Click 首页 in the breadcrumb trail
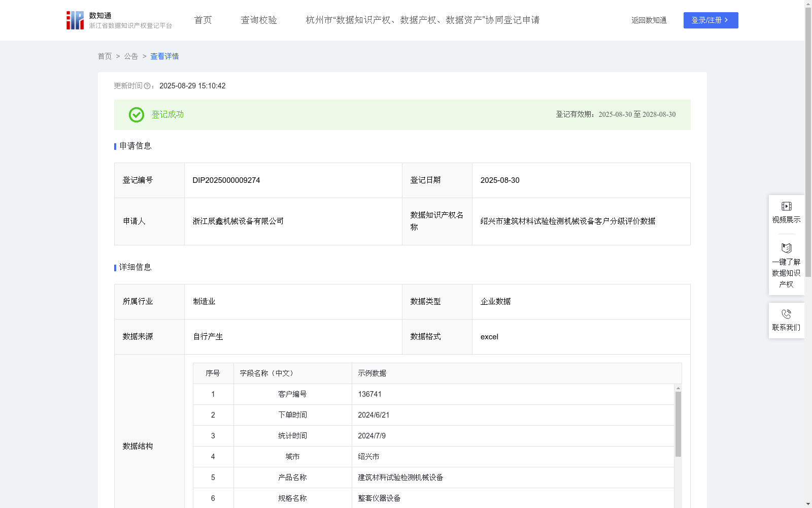This screenshot has width=812, height=508. click(105, 56)
